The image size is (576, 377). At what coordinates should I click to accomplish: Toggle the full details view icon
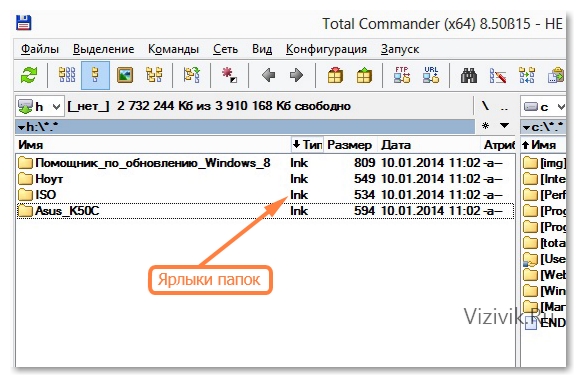[x=96, y=75]
